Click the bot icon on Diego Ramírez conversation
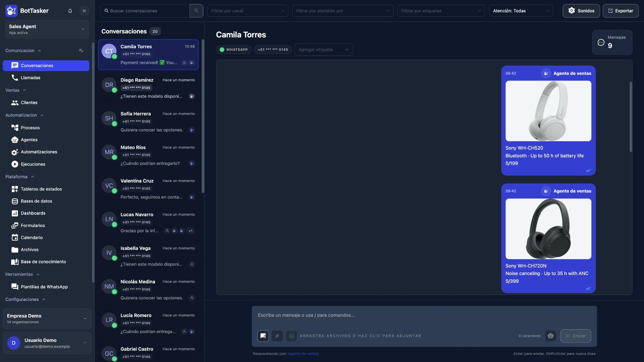644x362 pixels. click(192, 96)
